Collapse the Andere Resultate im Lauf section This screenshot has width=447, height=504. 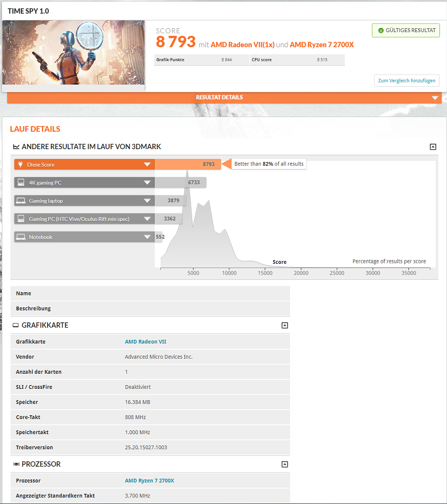(x=433, y=147)
